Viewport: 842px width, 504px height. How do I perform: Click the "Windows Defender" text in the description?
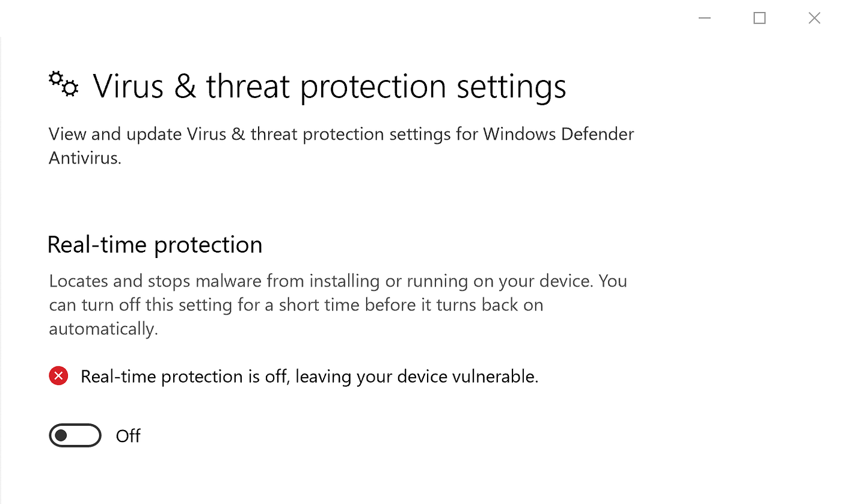[559, 134]
